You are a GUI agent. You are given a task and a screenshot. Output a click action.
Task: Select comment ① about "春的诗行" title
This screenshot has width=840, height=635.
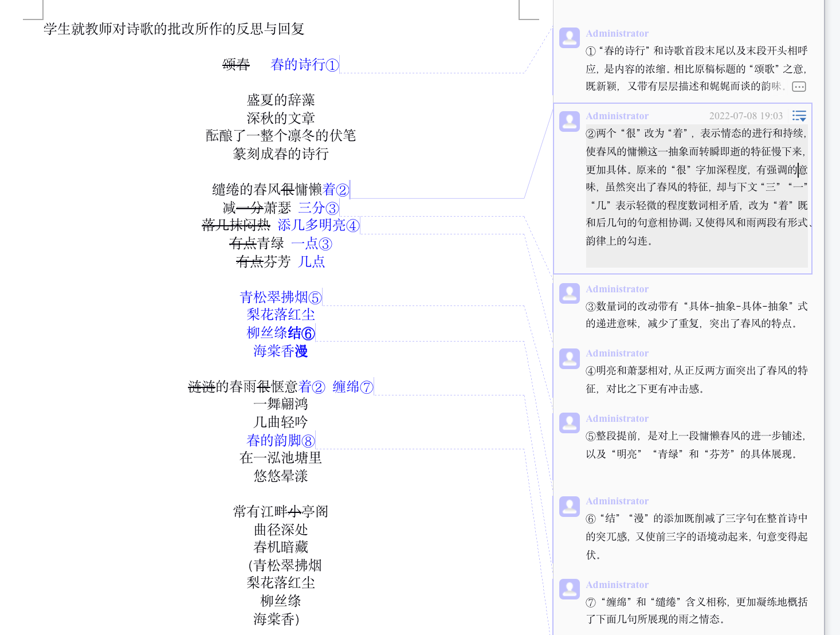click(697, 69)
